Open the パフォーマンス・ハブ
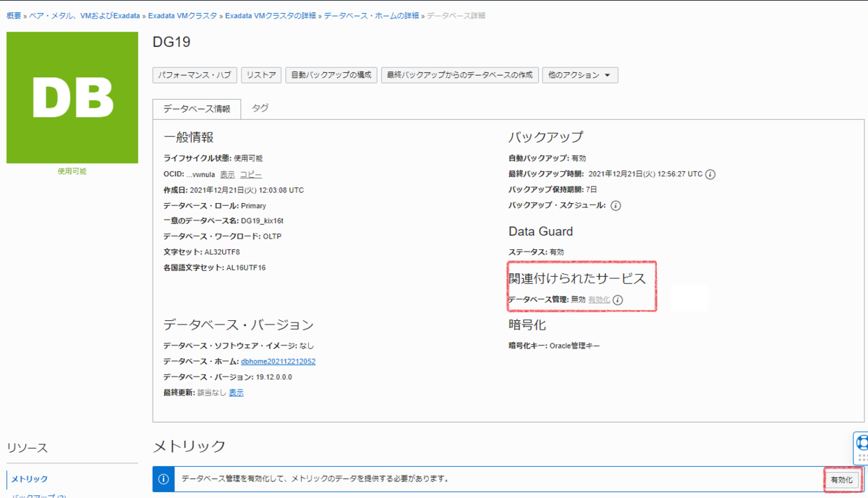The height and width of the screenshot is (498, 868). tap(195, 74)
